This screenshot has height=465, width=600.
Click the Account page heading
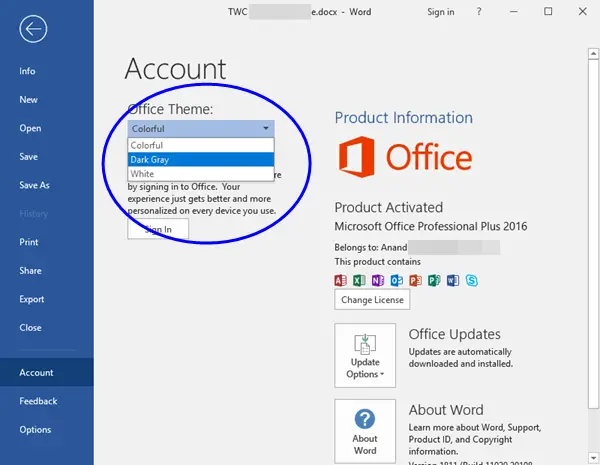[x=176, y=69]
